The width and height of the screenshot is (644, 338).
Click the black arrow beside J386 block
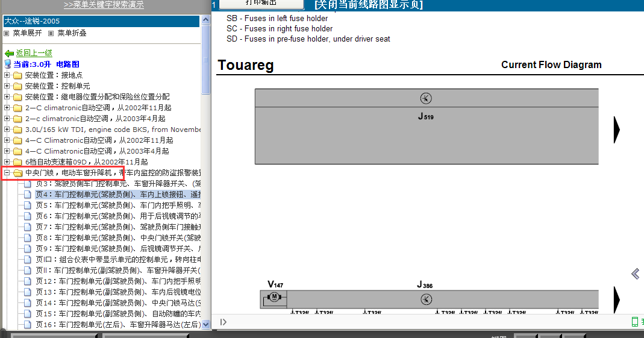click(x=616, y=300)
